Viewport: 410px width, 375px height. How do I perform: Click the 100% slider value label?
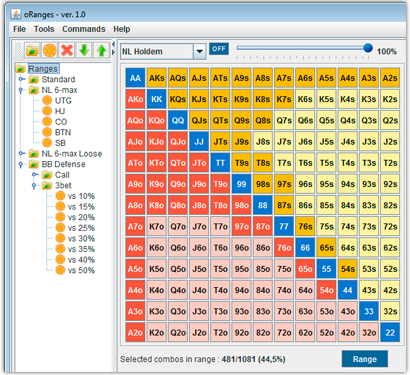click(387, 52)
